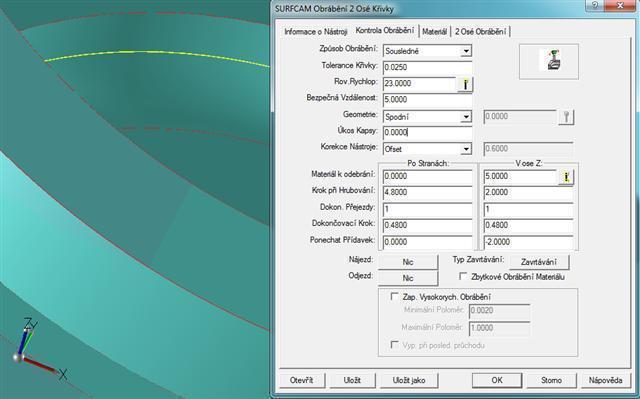Click the tool preview icon at dialog top right

click(549, 62)
